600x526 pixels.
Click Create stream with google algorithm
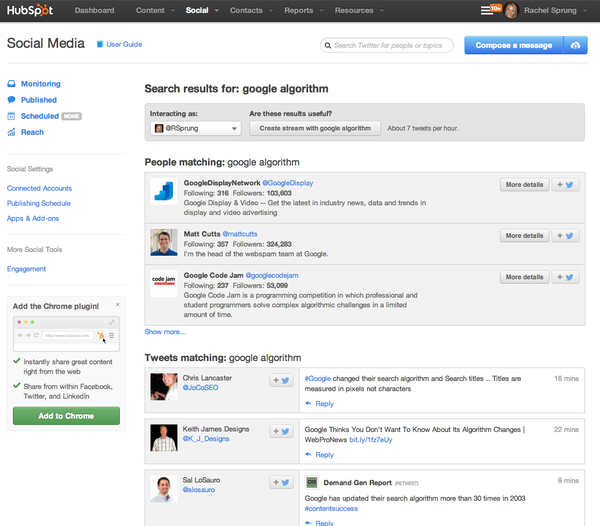[x=315, y=128]
